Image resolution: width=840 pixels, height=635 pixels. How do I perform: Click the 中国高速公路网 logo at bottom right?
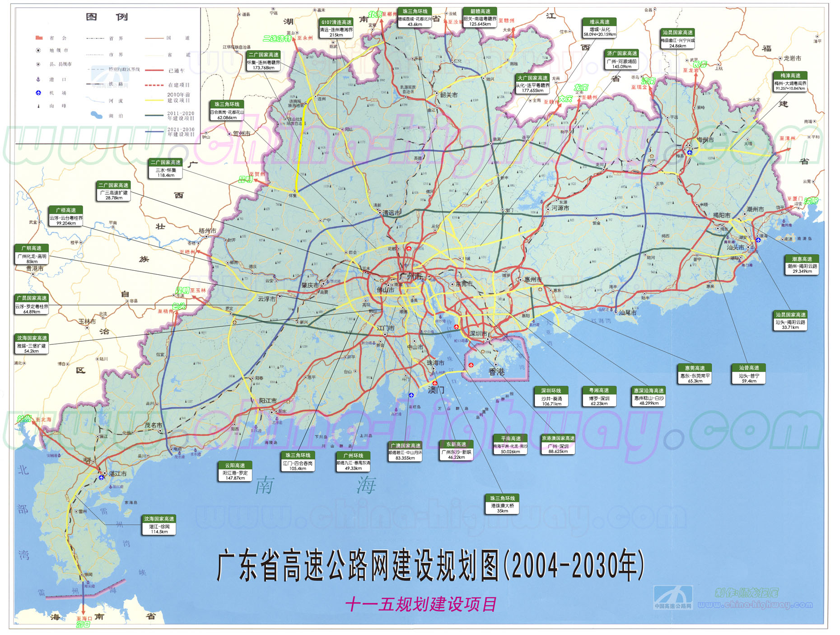(673, 597)
